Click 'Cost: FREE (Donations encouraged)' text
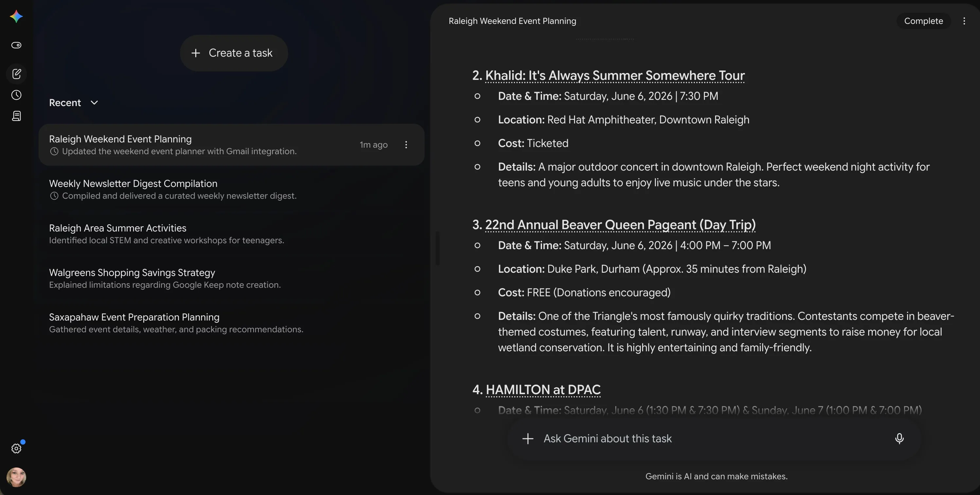Image resolution: width=980 pixels, height=495 pixels. 584,292
